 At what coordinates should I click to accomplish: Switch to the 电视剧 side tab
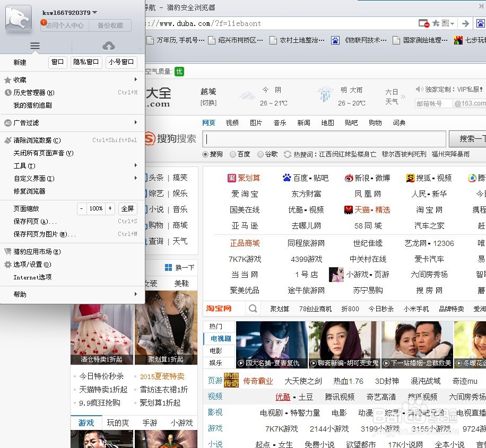click(x=219, y=339)
